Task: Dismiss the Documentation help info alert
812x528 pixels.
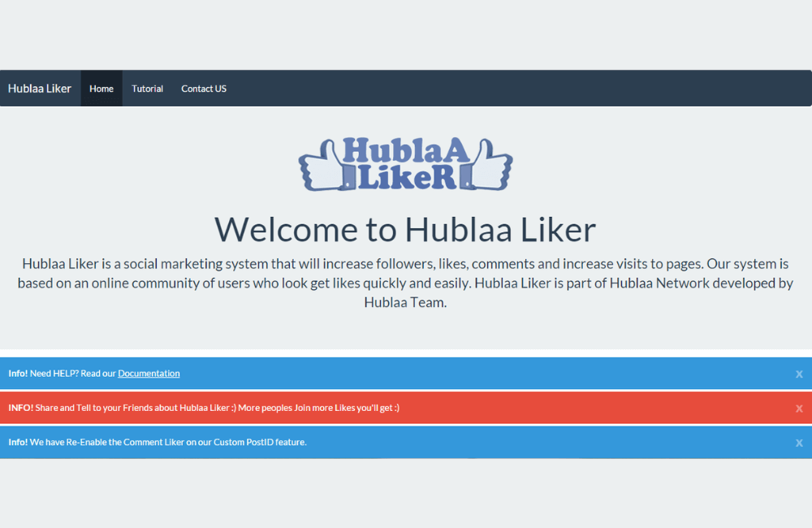Action: 799,373
